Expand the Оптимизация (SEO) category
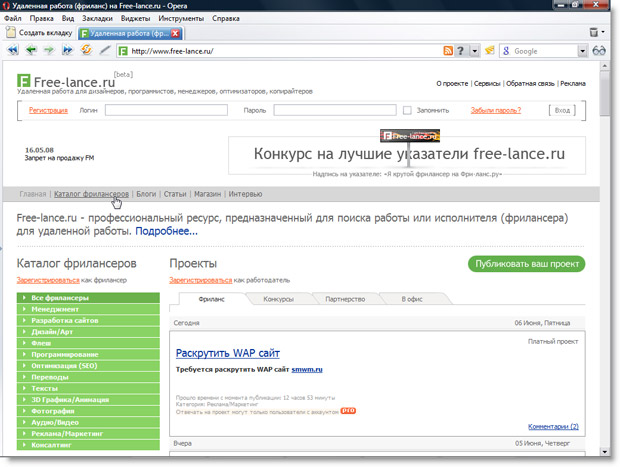620x467 pixels. point(88,365)
